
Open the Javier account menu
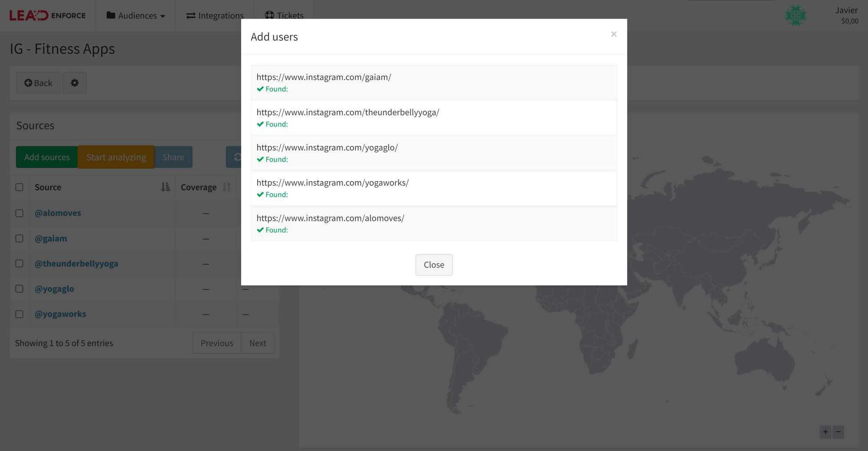846,15
